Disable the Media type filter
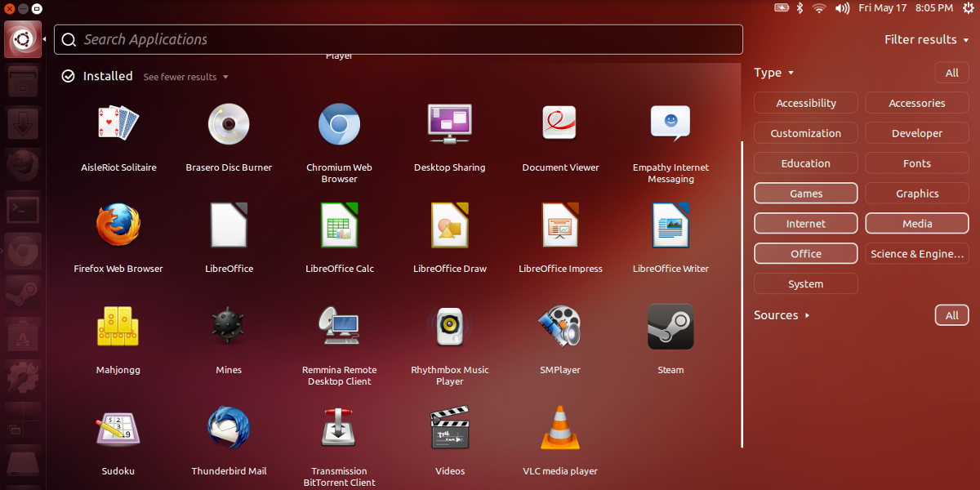This screenshot has width=980, height=490. click(x=917, y=224)
